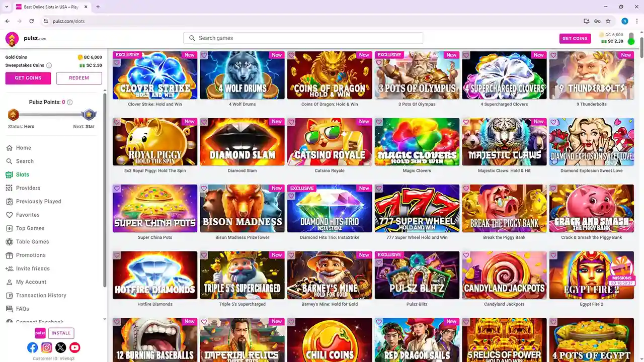Click the X (Twitter) social icon
Viewport: 644px width, 362px height.
coord(60,347)
